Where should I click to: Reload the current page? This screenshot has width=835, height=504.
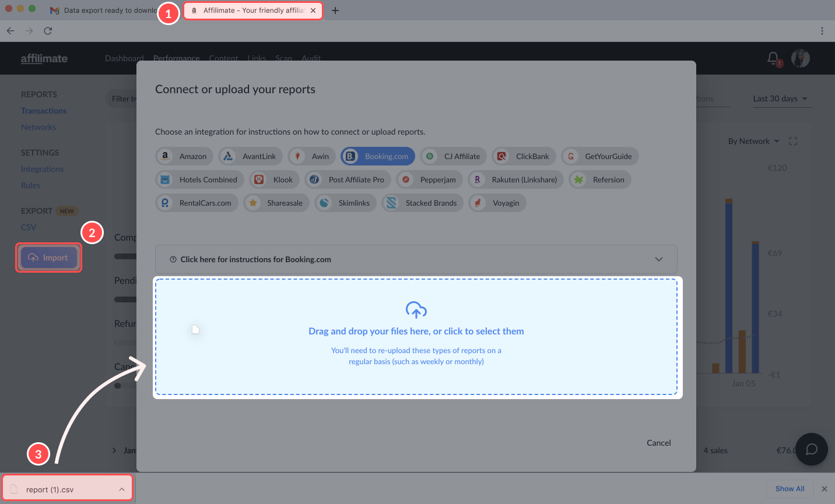48,31
